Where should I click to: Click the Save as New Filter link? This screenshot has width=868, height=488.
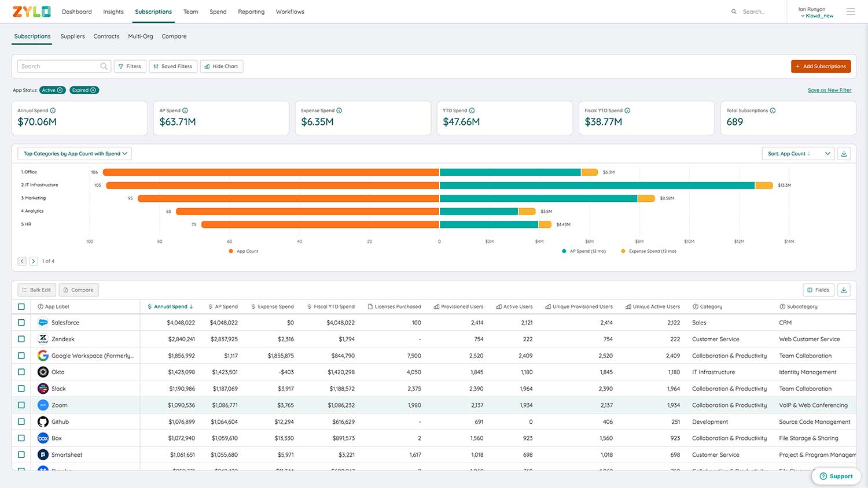pyautogui.click(x=829, y=90)
